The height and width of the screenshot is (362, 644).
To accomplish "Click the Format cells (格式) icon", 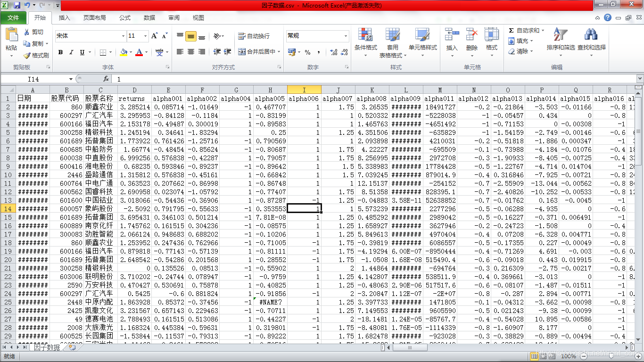I will (x=492, y=35).
